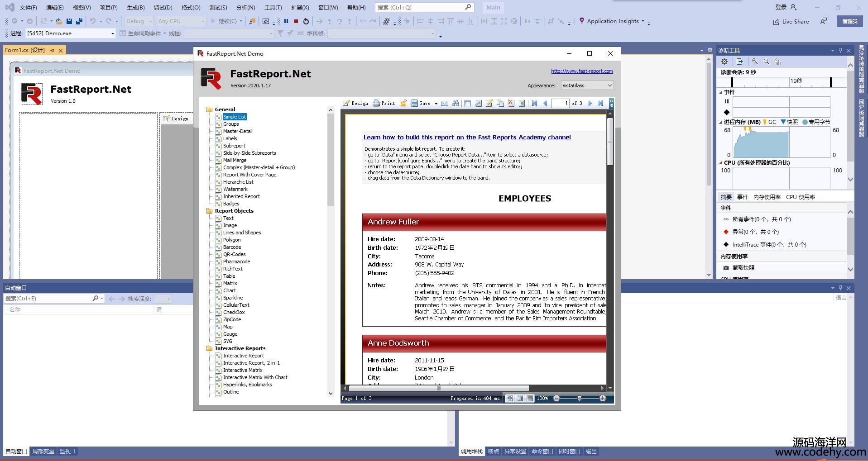This screenshot has height=461, width=868.
Task: Copy page icon in preview toolbar
Action: 500,103
